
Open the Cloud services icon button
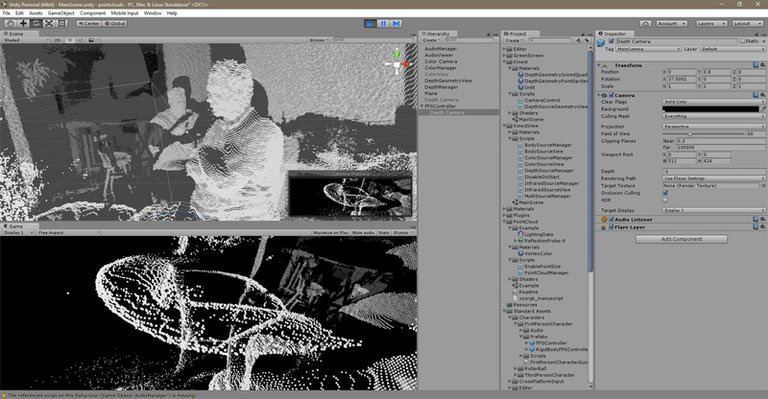[x=645, y=23]
